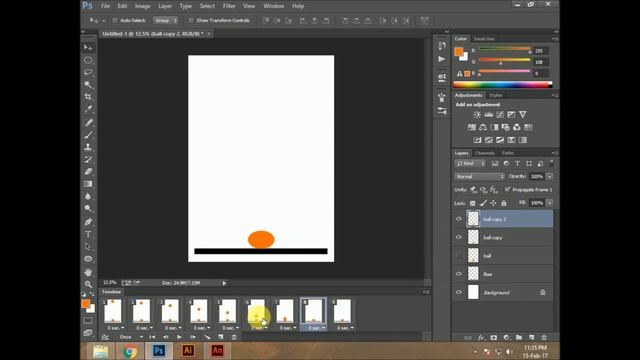
Task: Select the next frame
Action: tap(193, 337)
